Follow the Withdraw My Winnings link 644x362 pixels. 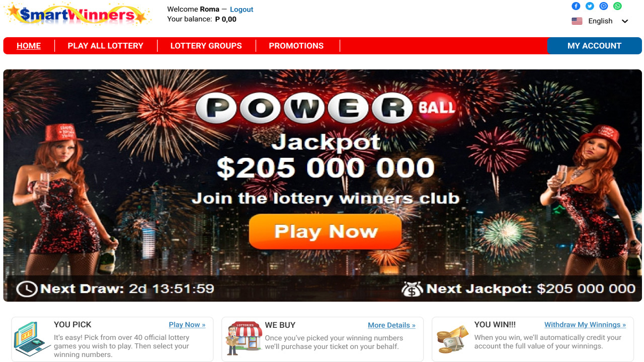(585, 325)
